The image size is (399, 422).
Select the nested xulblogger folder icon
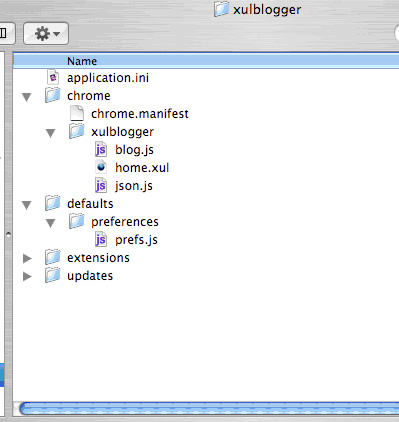[77, 131]
